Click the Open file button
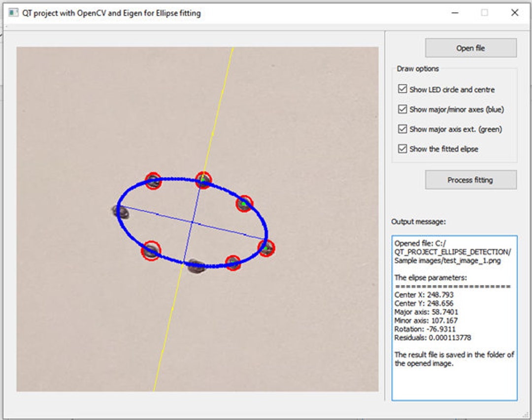This screenshot has height=420, width=532. (470, 48)
